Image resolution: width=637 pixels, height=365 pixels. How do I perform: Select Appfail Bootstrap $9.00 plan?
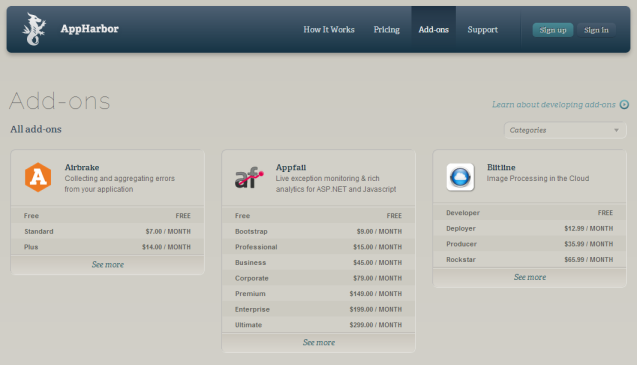click(x=319, y=231)
